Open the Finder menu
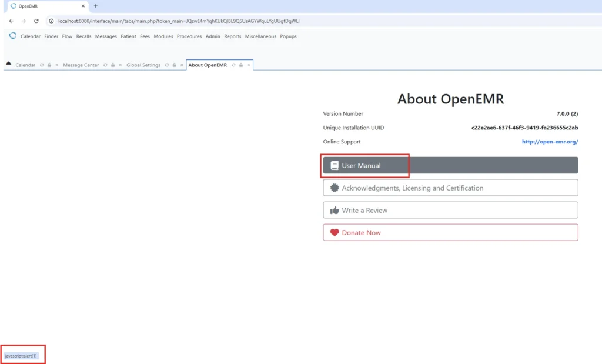Viewport: 602px width, 364px height. click(51, 36)
